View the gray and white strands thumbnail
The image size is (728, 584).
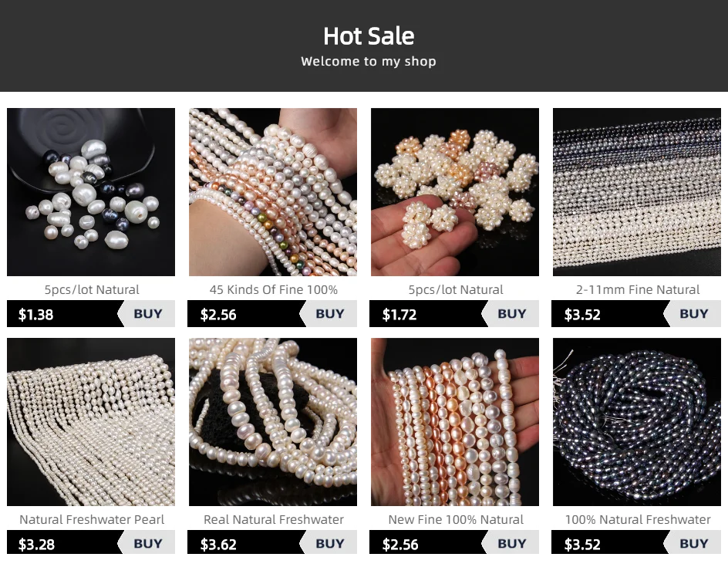click(637, 192)
